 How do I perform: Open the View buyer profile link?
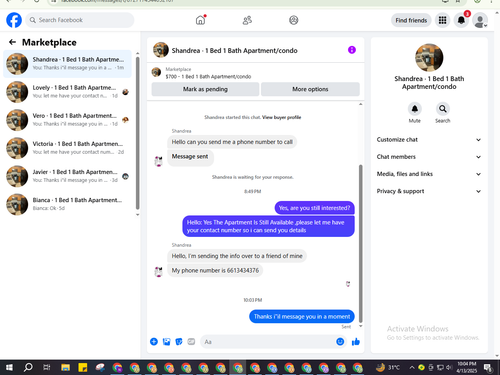[x=281, y=117]
